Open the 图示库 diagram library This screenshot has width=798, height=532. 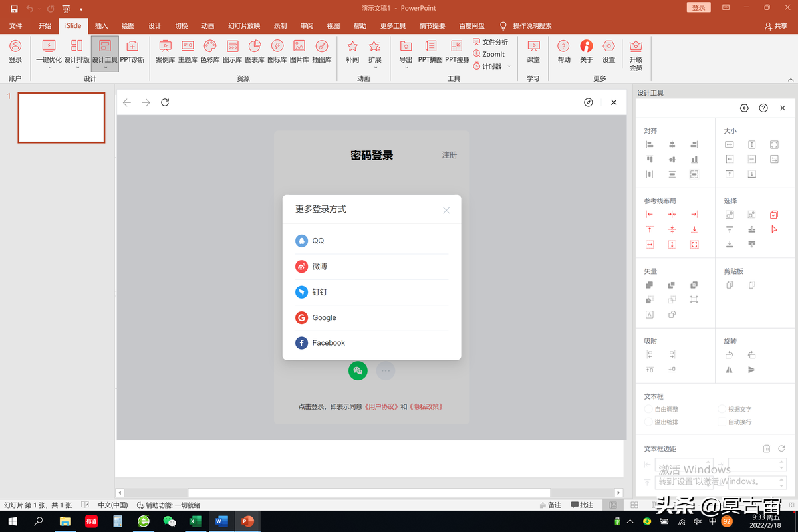(232, 51)
